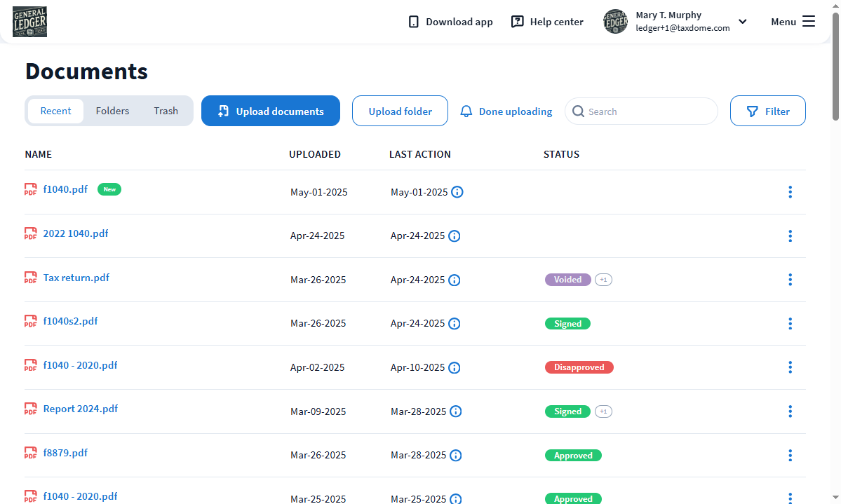Click info icon for f8879.pdf row

(x=456, y=456)
